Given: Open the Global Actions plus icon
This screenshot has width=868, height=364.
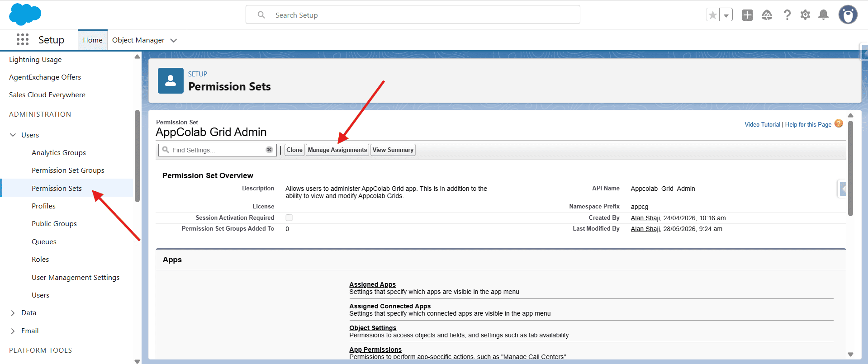Looking at the screenshot, I should 748,15.
